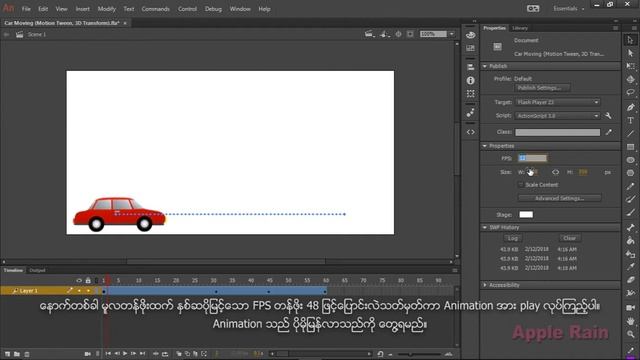Collapse the Publish section
Screen dimensions: 640x360
[x=485, y=66]
